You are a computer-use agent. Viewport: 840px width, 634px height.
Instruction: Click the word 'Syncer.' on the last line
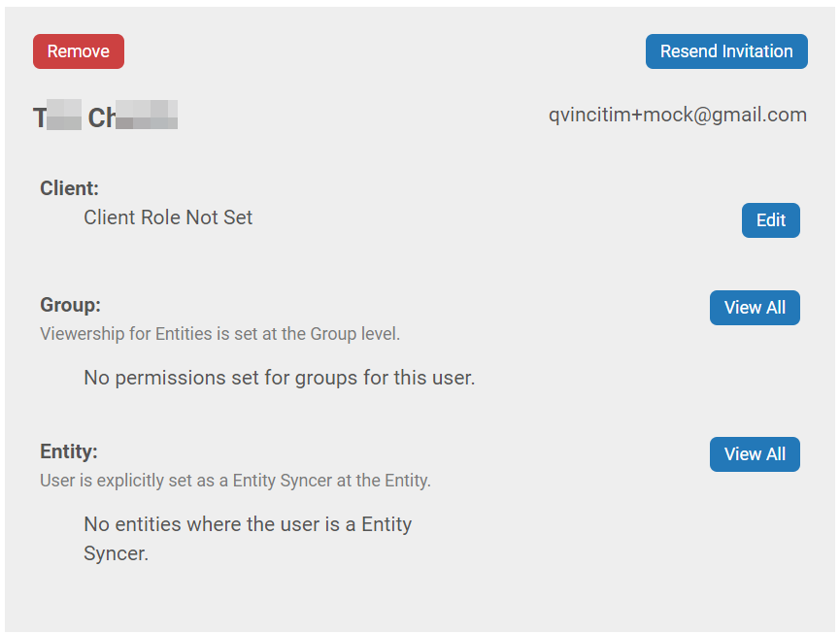[x=116, y=553]
